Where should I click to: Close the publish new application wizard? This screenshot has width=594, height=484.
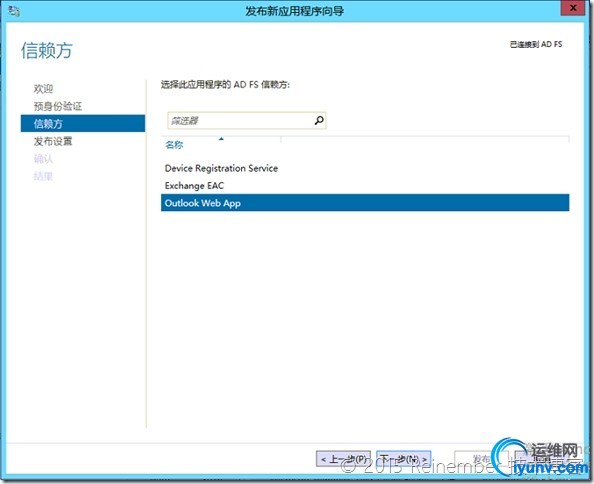coord(573,8)
